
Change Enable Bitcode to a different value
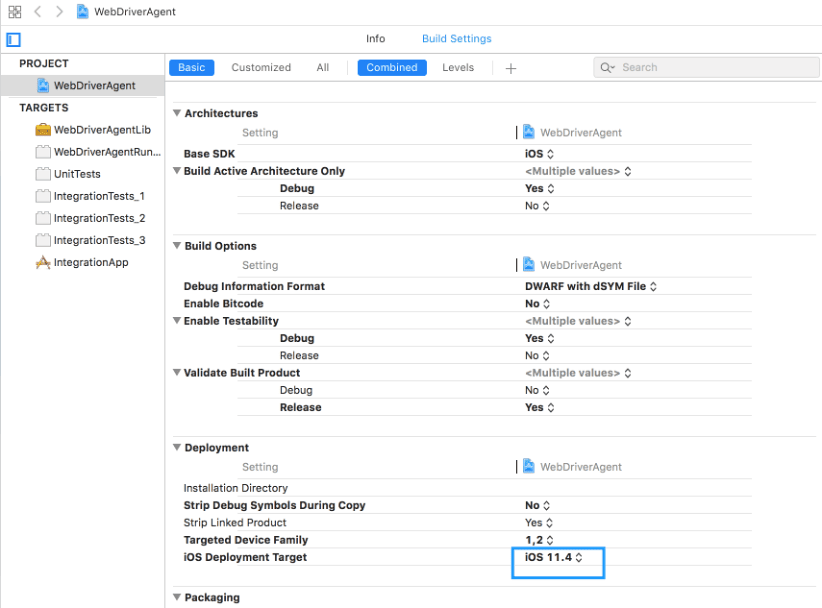(537, 303)
